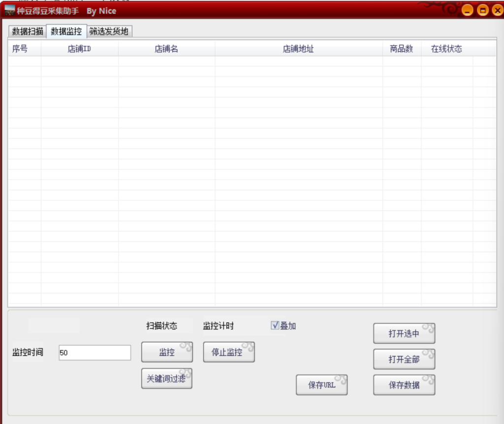Click the 在线状态 column header
The image size is (504, 424).
tap(446, 49)
